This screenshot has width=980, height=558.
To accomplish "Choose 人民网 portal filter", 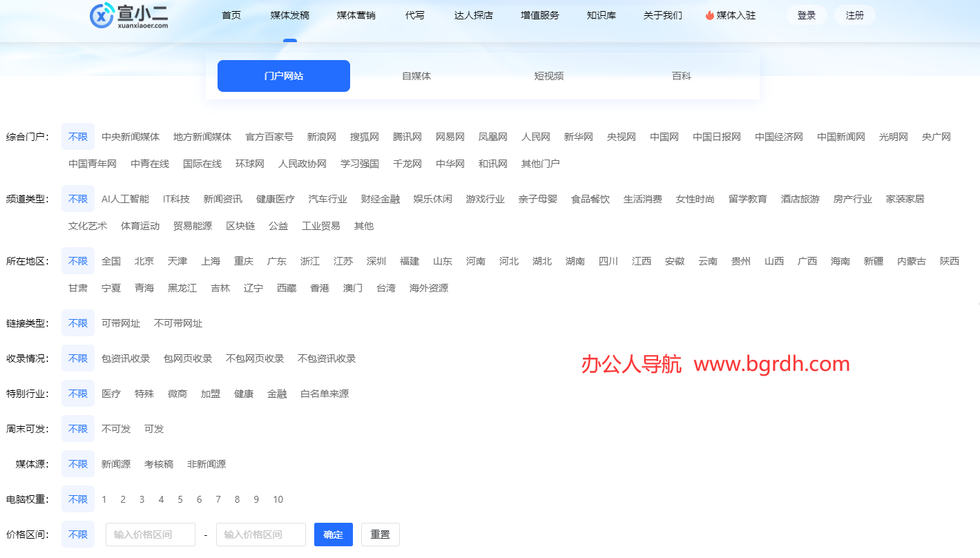I will (536, 137).
